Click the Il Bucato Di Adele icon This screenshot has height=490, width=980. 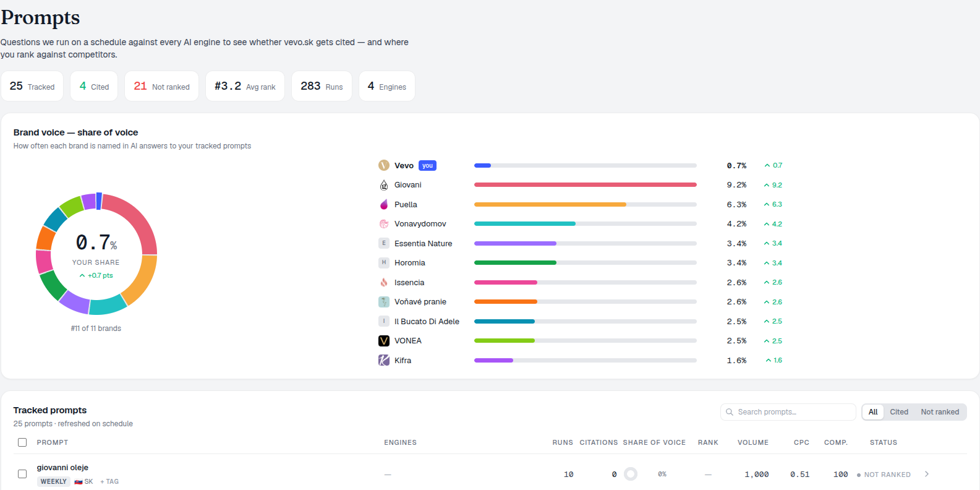coord(384,321)
